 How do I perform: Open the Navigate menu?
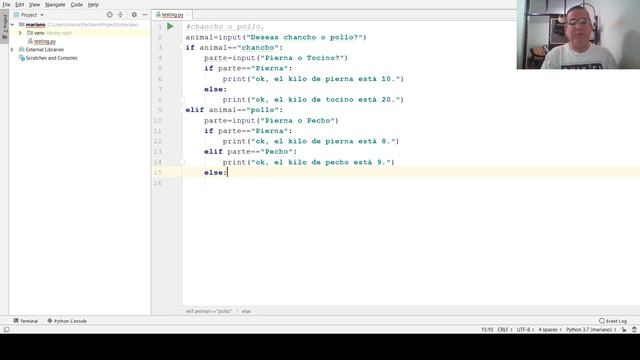tap(55, 4)
